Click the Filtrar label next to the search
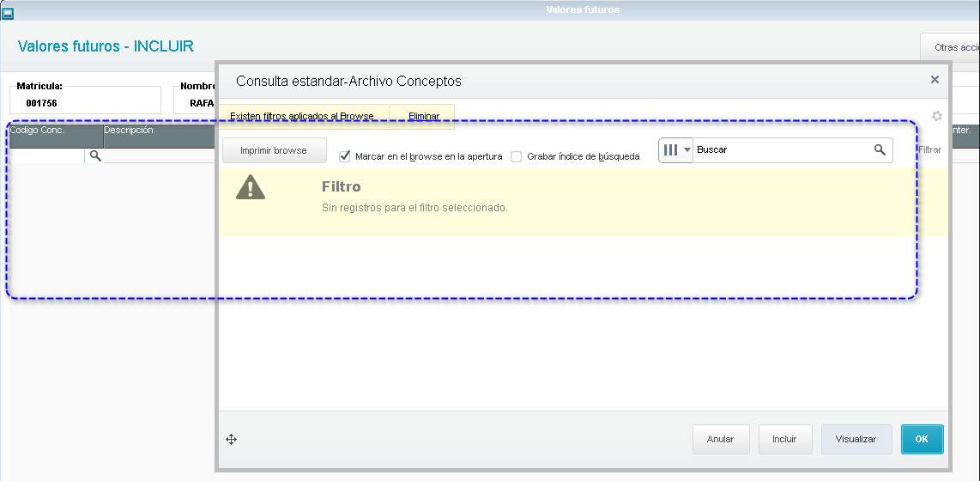The height and width of the screenshot is (481, 980). (929, 149)
